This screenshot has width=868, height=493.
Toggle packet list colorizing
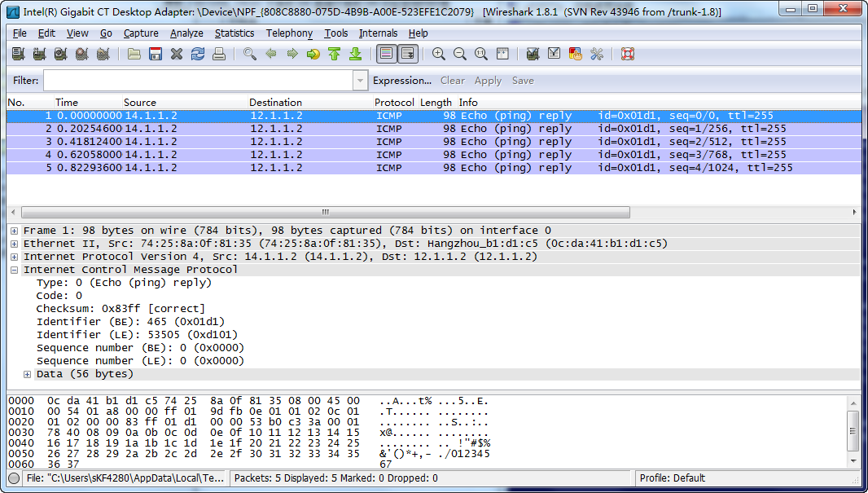coord(387,54)
